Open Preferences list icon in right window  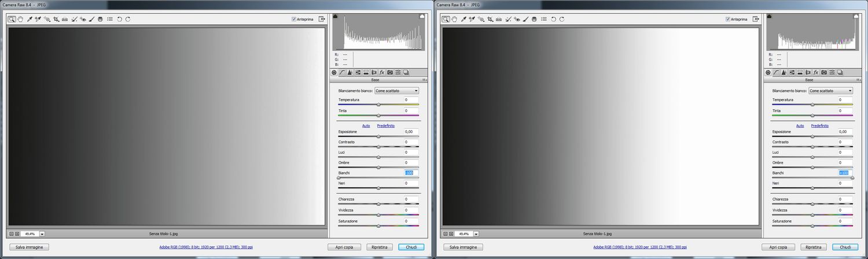click(543, 19)
